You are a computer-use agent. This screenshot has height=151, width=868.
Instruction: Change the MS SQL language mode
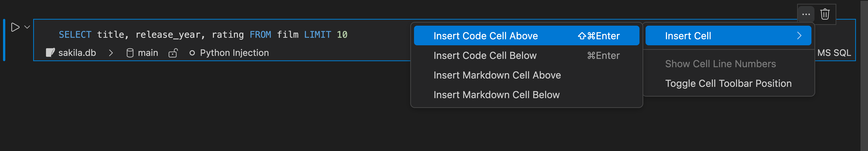(834, 53)
